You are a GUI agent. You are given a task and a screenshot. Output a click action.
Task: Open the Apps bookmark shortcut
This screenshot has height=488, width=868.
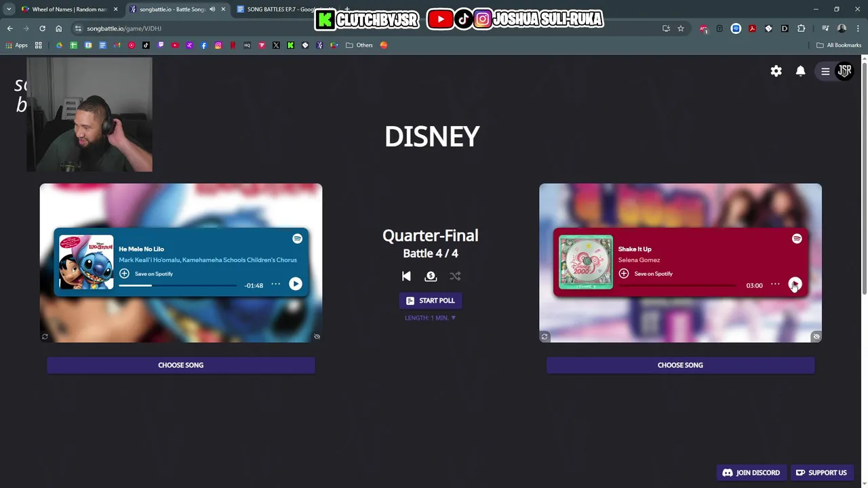(x=17, y=45)
